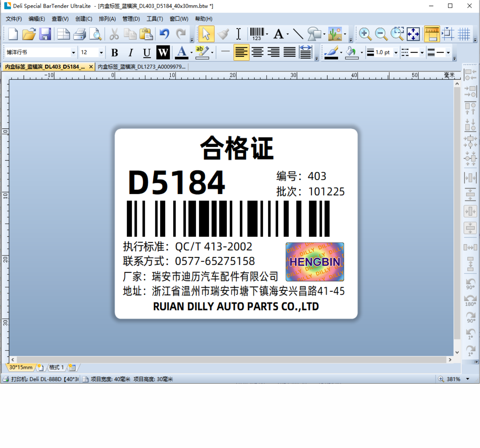The height and width of the screenshot is (448, 480).
Task: Toggle center text alignment
Action: click(257, 52)
